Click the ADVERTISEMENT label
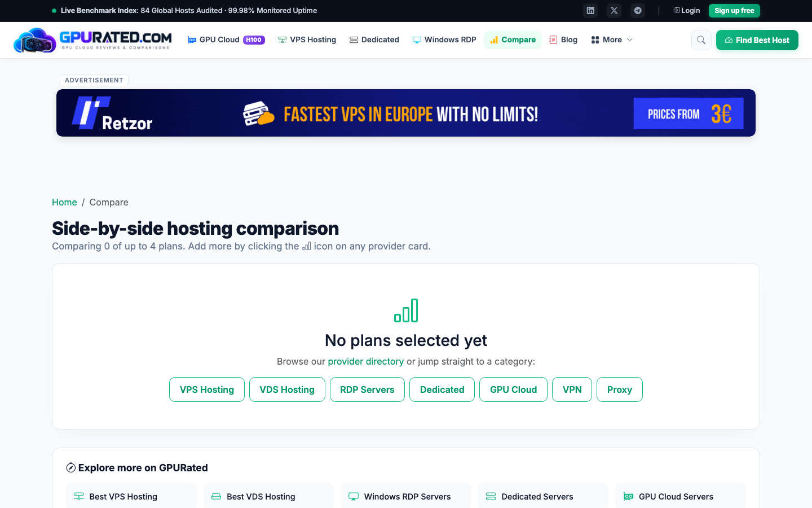This screenshot has width=812, height=508. pyautogui.click(x=94, y=80)
